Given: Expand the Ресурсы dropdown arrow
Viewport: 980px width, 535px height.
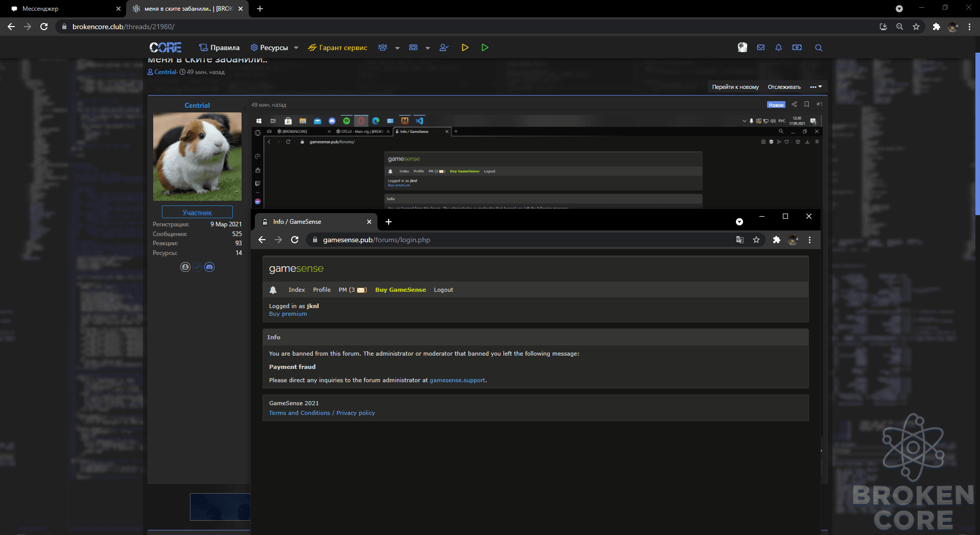Looking at the screenshot, I should (296, 48).
